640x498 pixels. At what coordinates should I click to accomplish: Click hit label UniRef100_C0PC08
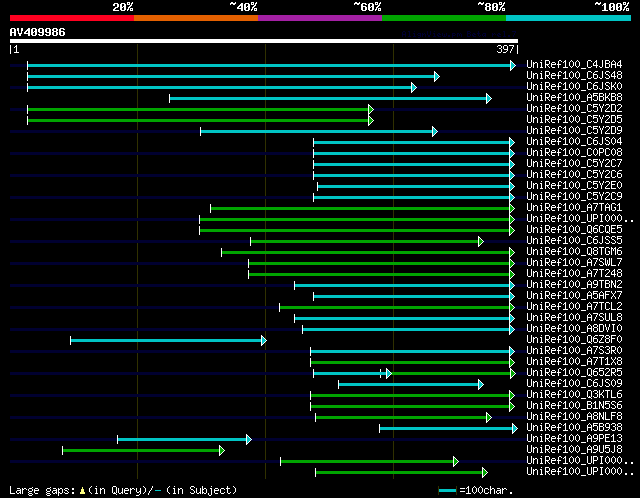tap(574, 153)
